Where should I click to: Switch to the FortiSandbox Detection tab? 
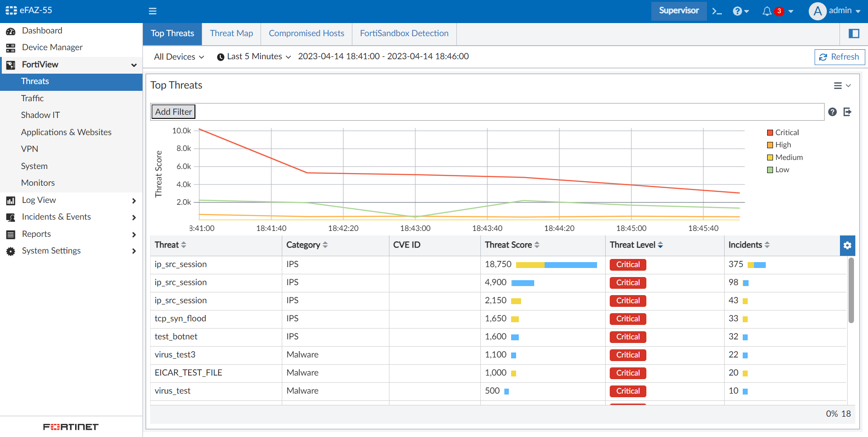[x=404, y=33]
